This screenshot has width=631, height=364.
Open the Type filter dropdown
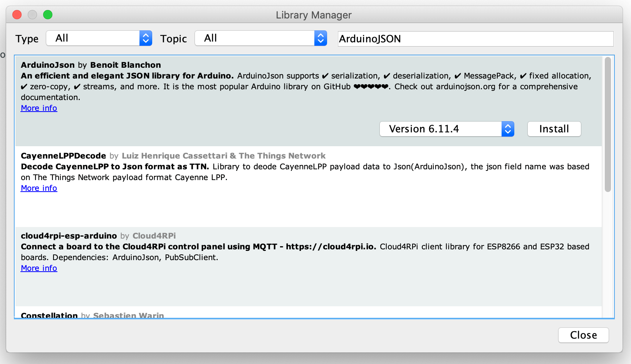click(x=99, y=38)
